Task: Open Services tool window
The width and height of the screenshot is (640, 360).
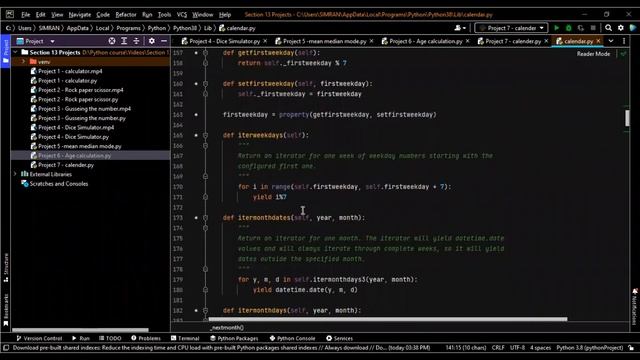Action: (x=339, y=338)
